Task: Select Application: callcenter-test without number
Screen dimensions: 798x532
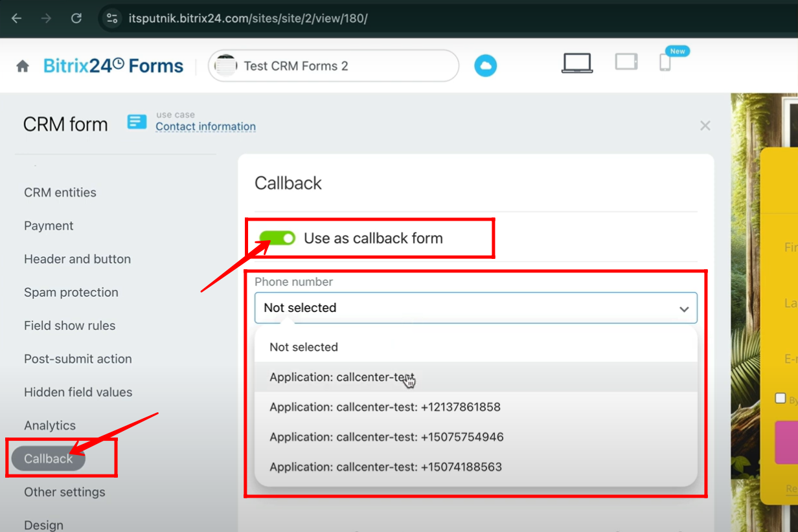Action: (x=476, y=377)
